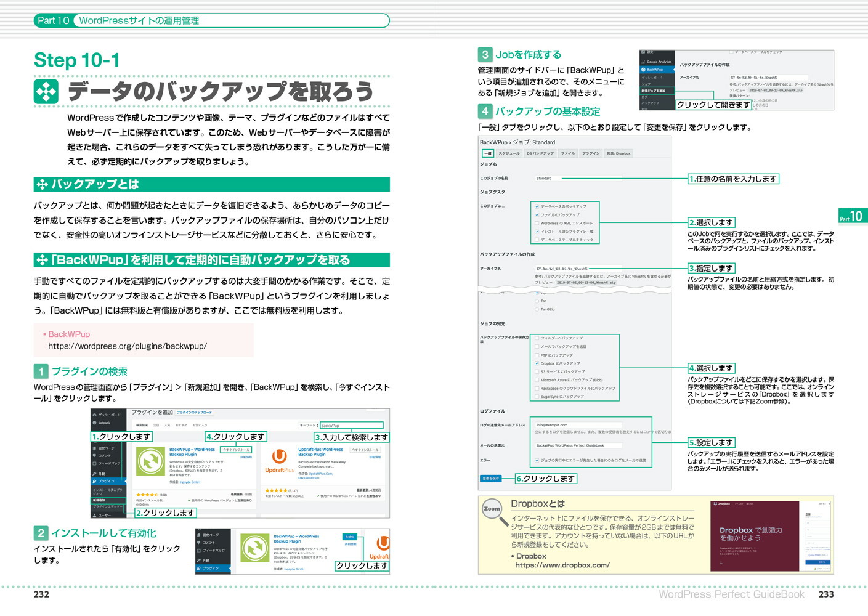868x616 pixels.
Task: Switch to the 一般 tab of the job
Action: 488,153
